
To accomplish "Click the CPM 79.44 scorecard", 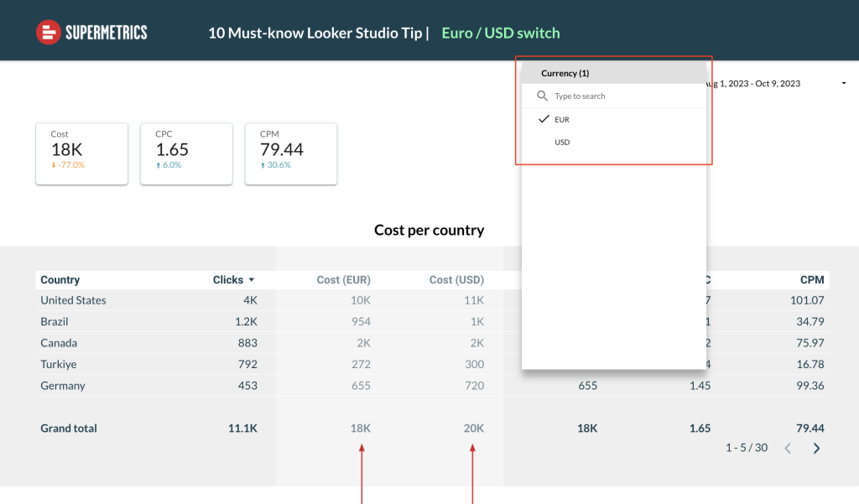I will [291, 154].
